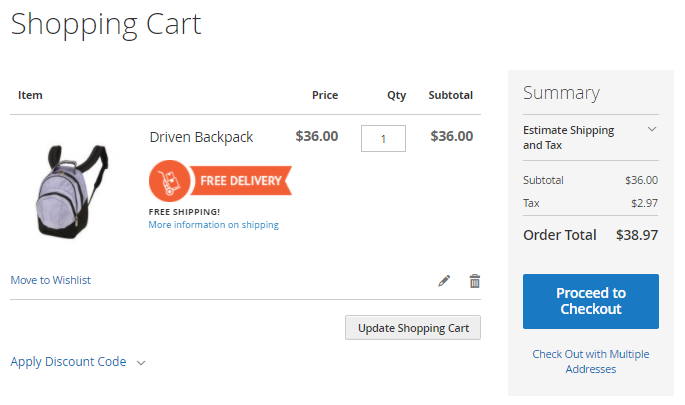Choose Check Out with Multiple Addresses

coord(590,361)
